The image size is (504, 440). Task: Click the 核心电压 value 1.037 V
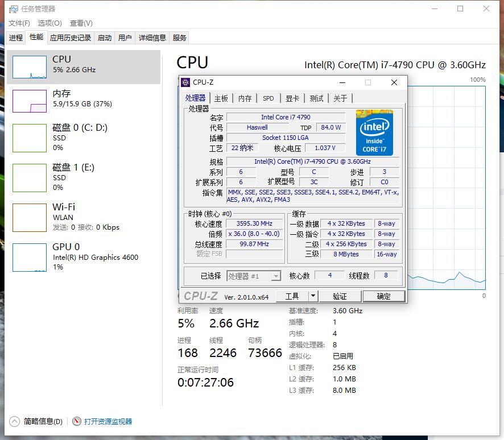325,148
